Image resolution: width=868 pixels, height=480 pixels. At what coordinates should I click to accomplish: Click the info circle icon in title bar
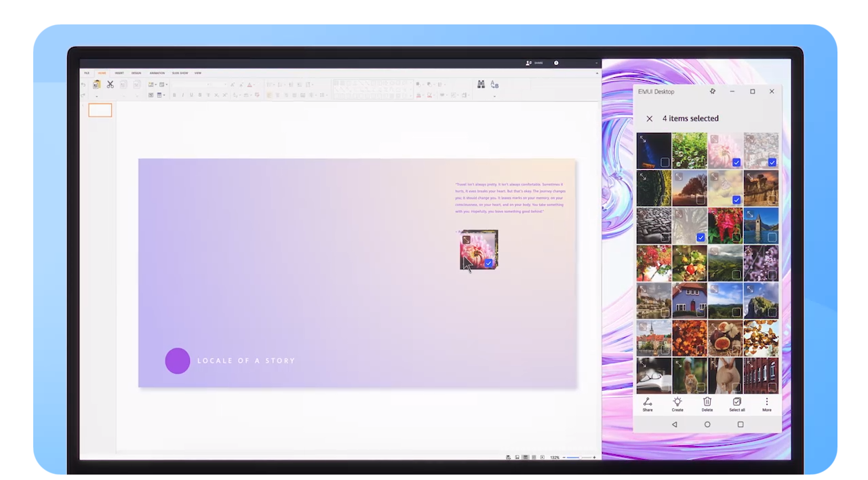point(556,63)
